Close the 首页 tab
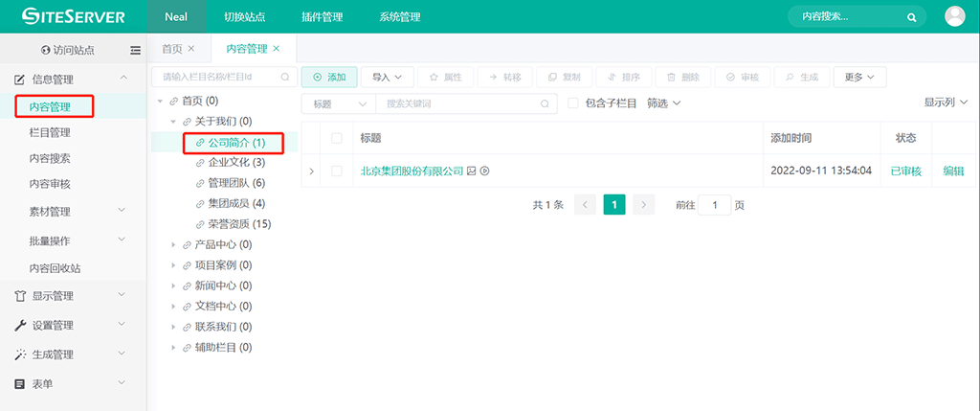 coord(190,49)
